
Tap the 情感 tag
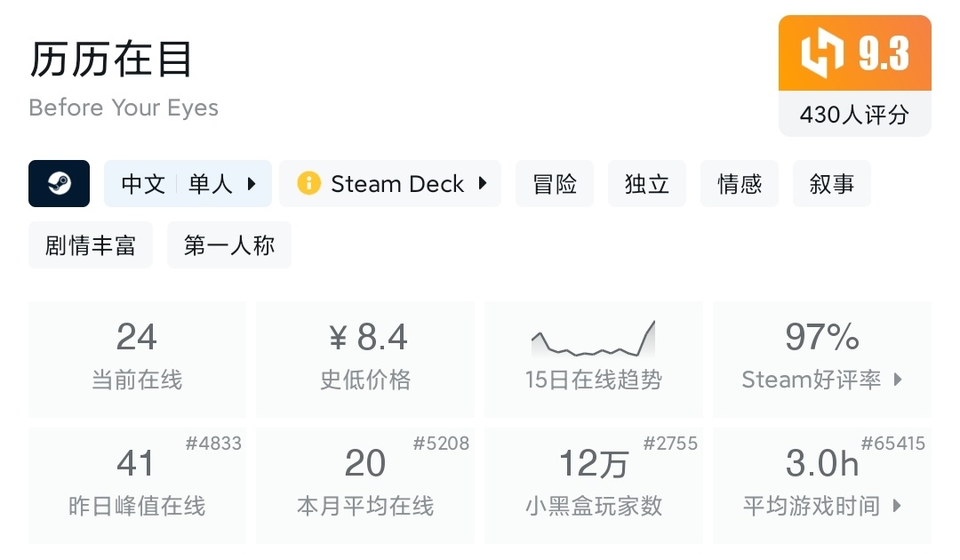[x=740, y=184]
